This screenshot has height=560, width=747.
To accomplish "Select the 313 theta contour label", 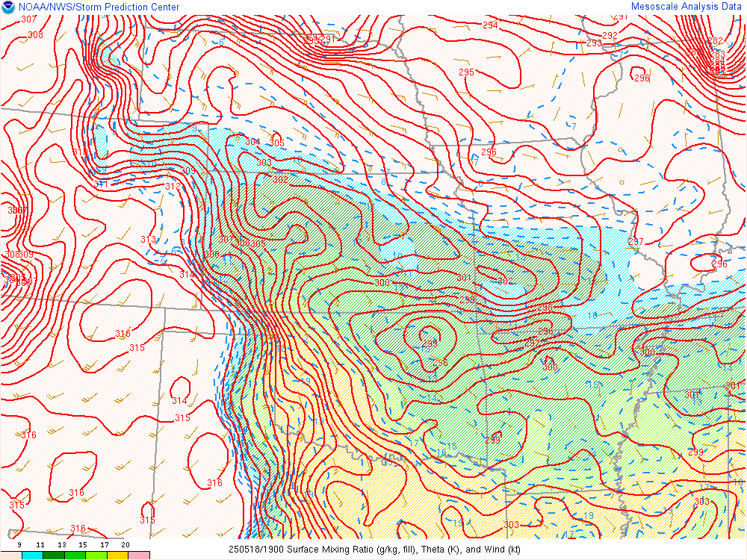I will 148,240.
